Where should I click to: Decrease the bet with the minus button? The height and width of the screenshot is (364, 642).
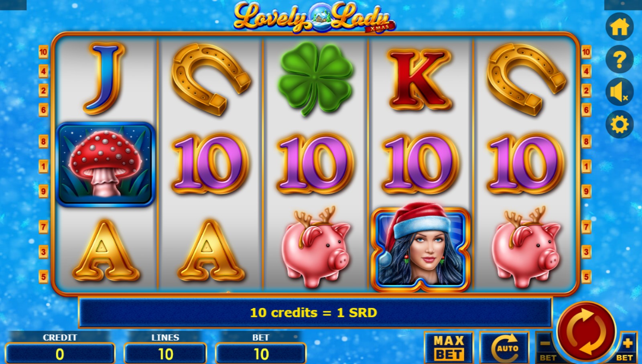(x=546, y=348)
